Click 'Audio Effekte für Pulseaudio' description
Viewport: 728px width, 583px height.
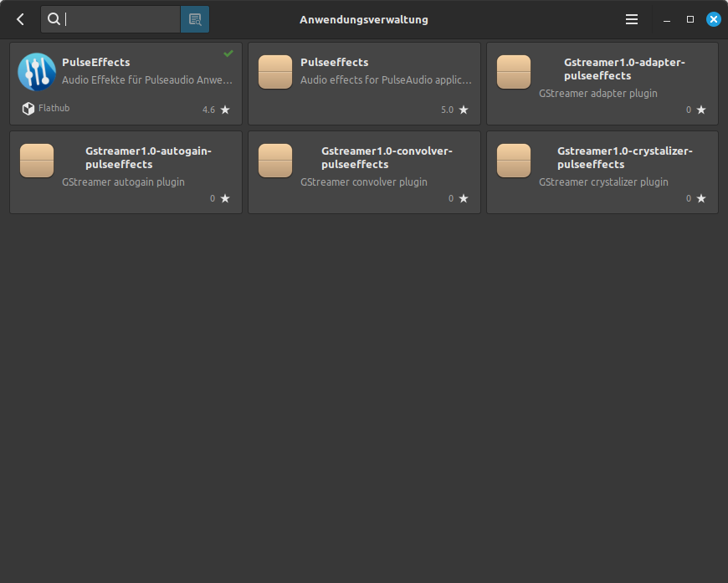click(147, 79)
